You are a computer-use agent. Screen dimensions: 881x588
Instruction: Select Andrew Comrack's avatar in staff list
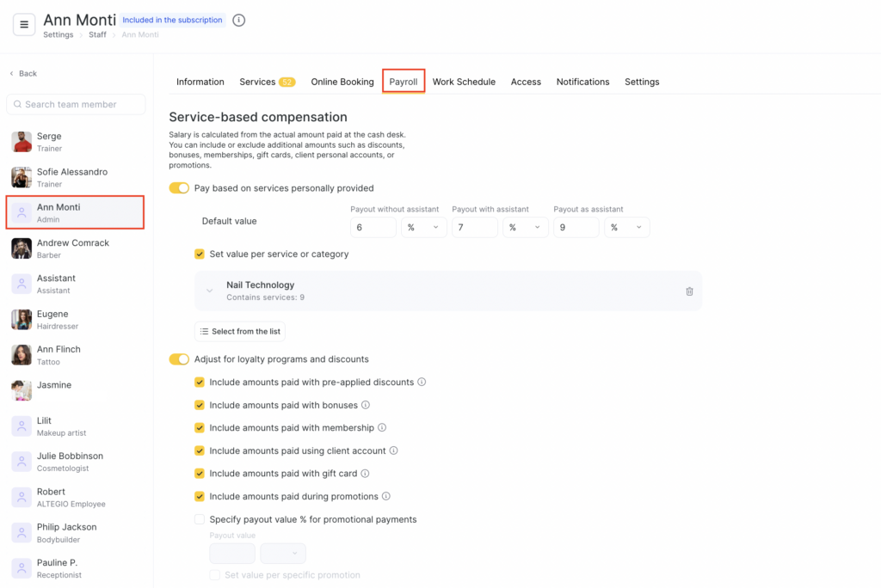(22, 248)
